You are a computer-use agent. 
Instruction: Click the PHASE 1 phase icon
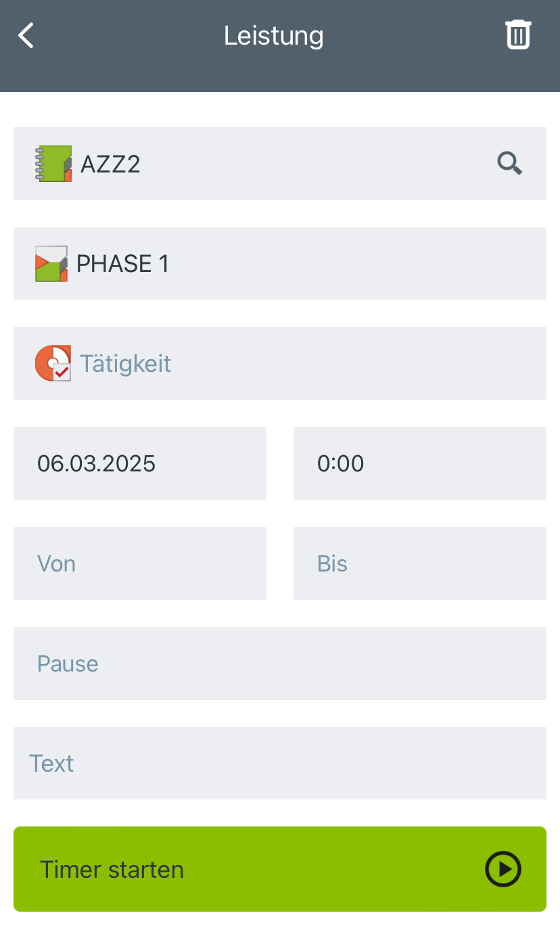(51, 264)
